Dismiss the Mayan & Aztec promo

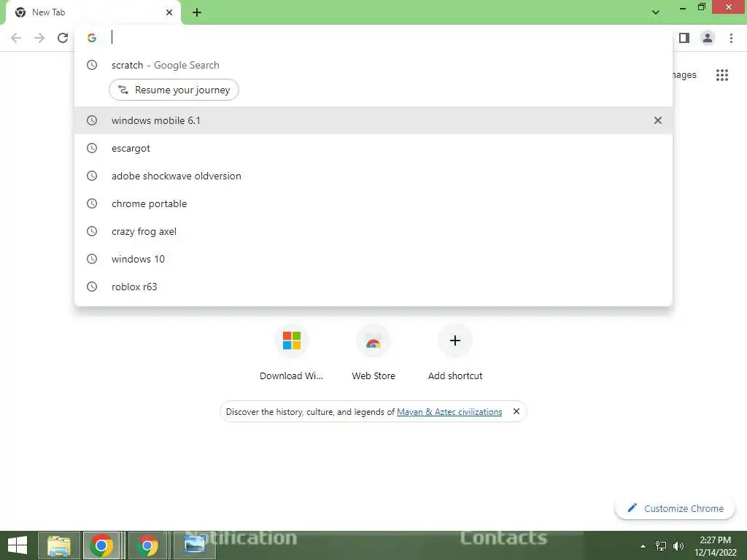tap(516, 411)
